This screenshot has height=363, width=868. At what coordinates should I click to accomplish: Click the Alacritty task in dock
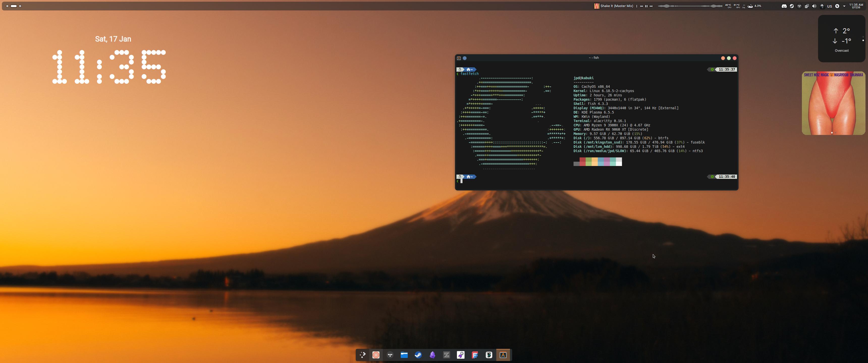click(503, 355)
